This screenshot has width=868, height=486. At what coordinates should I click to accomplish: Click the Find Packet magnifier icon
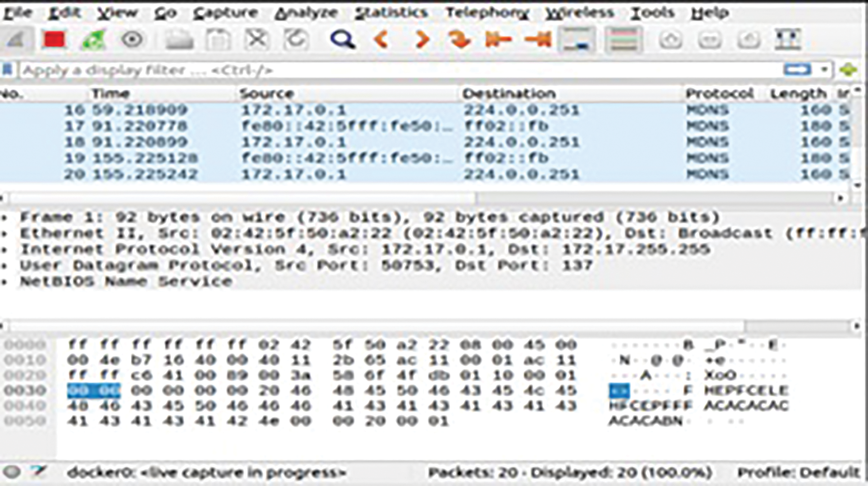tap(342, 40)
